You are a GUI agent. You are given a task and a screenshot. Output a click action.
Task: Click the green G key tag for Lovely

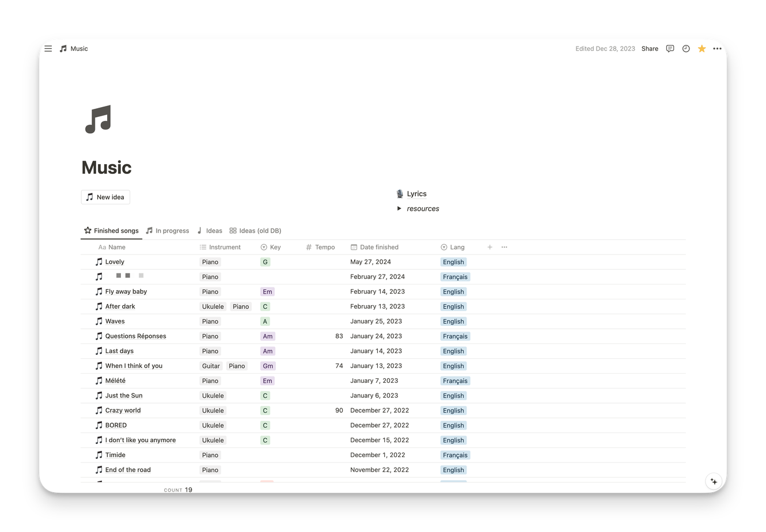[x=265, y=262]
